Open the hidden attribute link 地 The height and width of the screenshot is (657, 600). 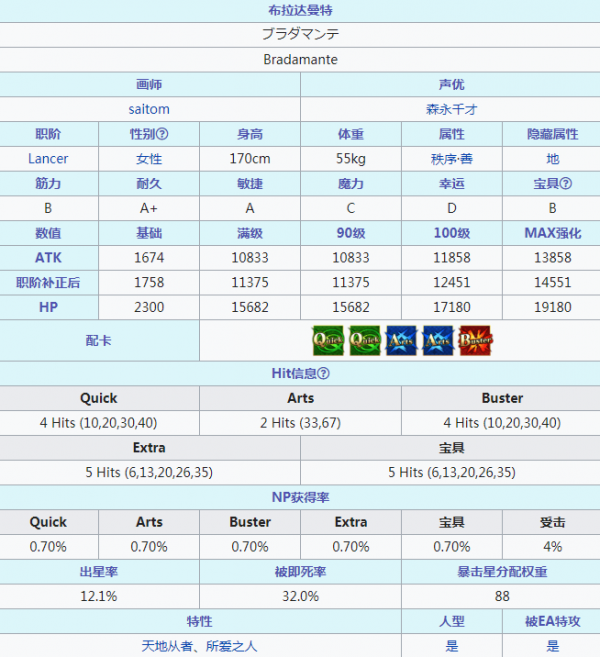pyautogui.click(x=553, y=159)
